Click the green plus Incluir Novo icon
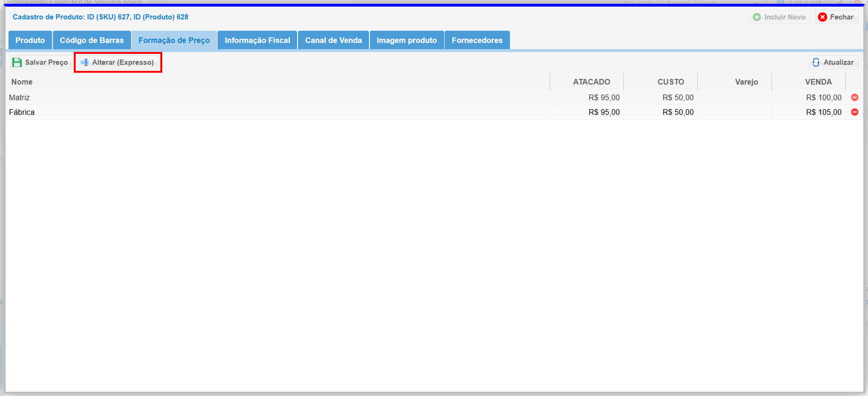This screenshot has width=868, height=396. pos(757,17)
